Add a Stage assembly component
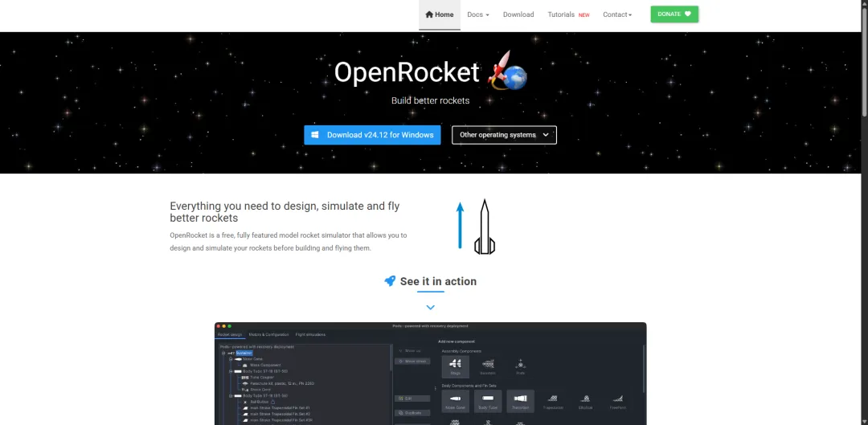868x425 pixels. click(x=456, y=366)
